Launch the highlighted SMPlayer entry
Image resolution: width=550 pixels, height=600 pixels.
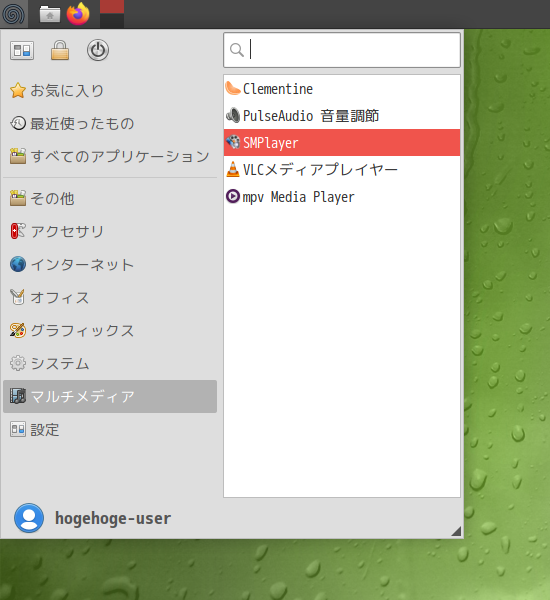pos(342,142)
